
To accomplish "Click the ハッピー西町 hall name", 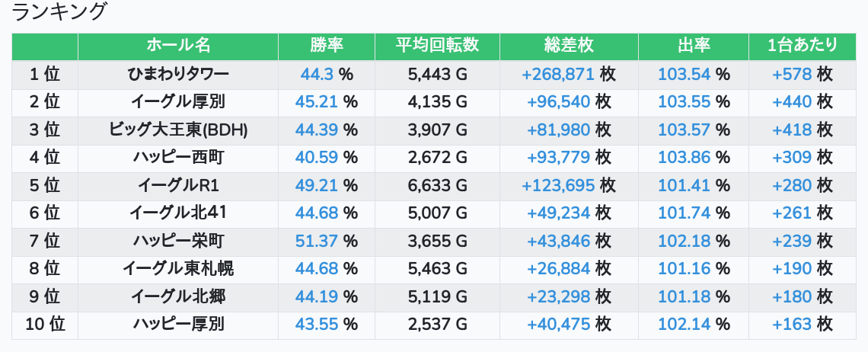I will (x=177, y=158).
